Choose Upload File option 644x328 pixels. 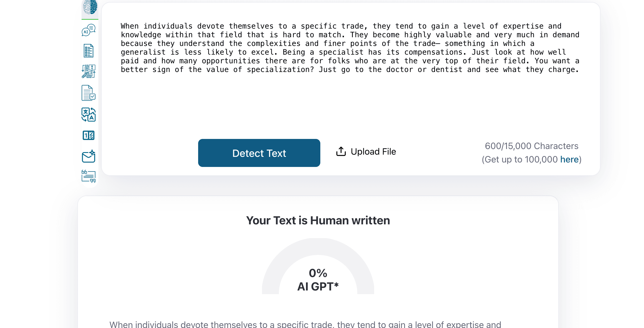coord(366,152)
